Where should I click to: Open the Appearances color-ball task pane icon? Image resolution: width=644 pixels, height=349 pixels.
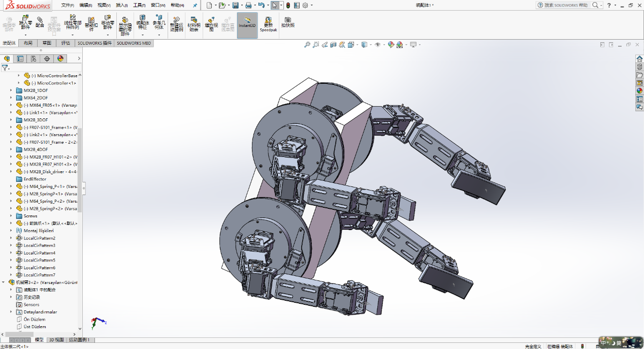point(639,90)
